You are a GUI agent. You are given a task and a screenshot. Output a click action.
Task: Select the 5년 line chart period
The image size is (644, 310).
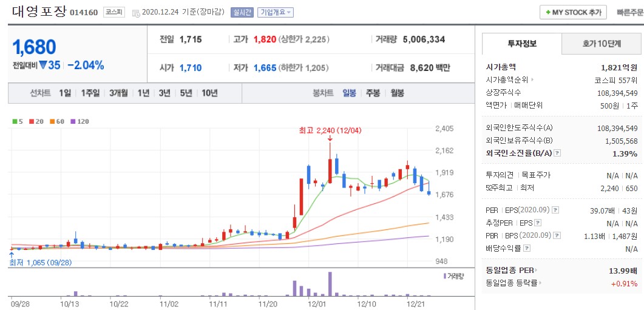pos(186,93)
